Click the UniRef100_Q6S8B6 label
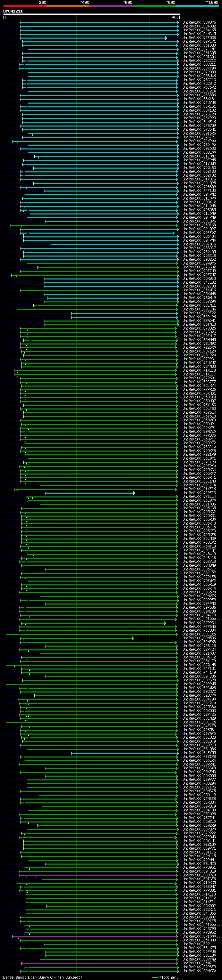The image size is (222, 980). pyautogui.click(x=199, y=95)
